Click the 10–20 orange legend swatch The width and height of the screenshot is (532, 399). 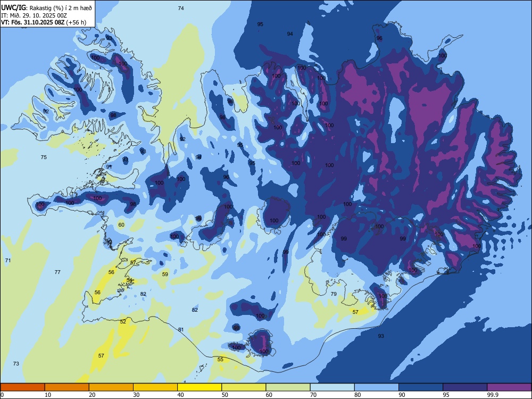click(x=67, y=387)
